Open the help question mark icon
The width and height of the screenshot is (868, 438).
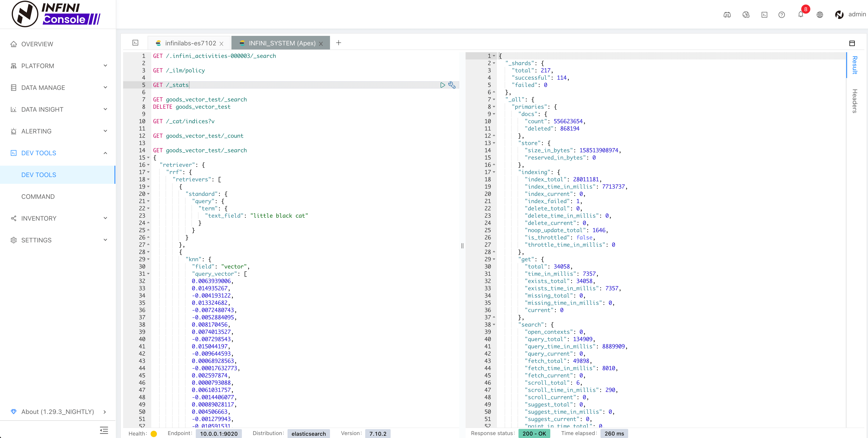[x=781, y=15]
